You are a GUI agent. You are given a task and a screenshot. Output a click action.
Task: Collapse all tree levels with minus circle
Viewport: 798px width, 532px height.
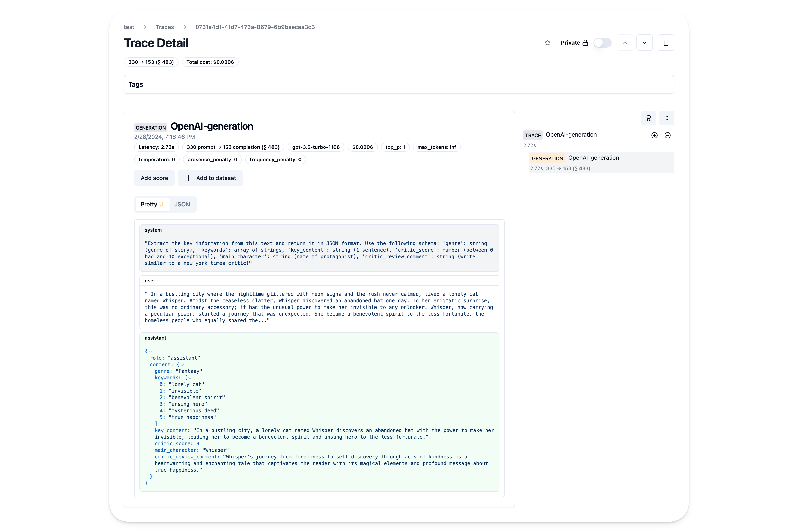pos(668,135)
